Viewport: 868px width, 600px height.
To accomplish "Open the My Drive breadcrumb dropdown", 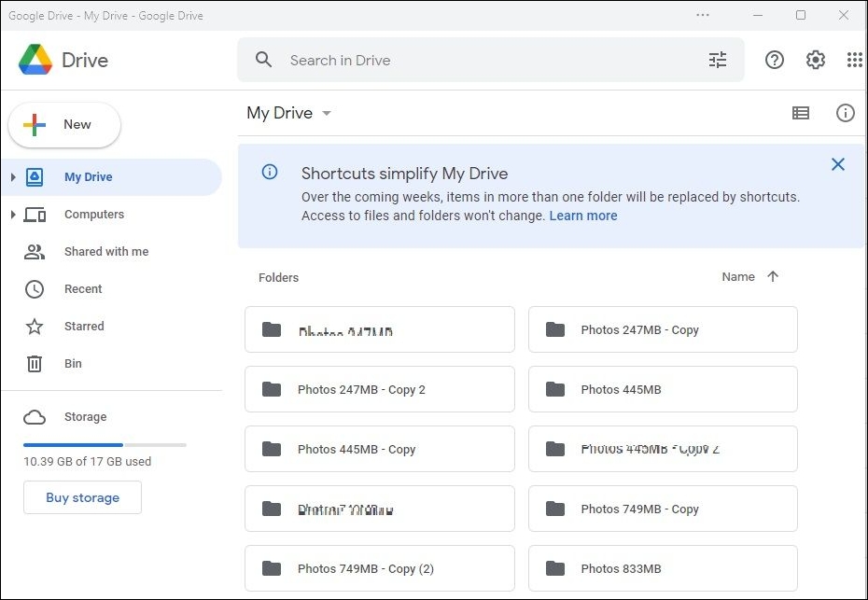I will [x=326, y=113].
